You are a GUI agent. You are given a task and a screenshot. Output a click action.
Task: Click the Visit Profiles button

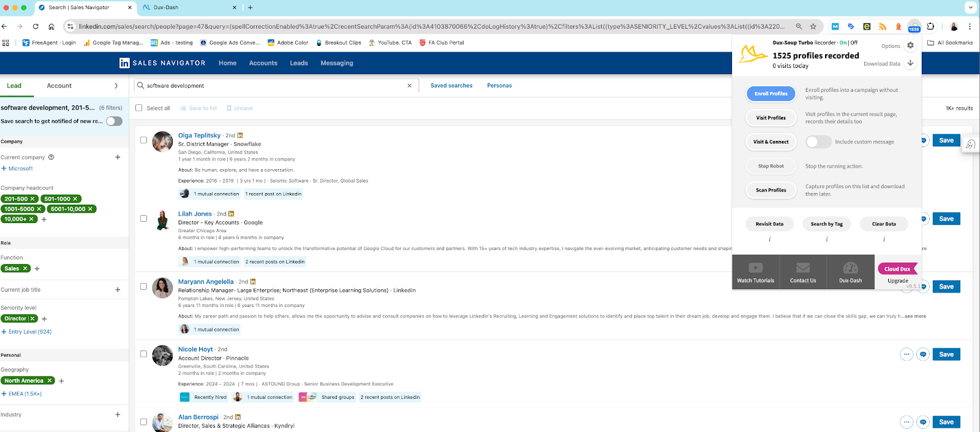pos(771,118)
